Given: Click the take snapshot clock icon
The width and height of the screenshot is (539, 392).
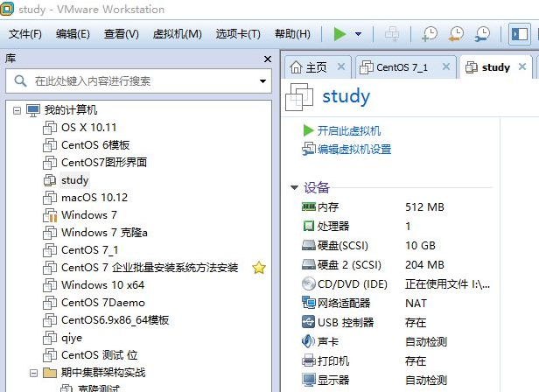Looking at the screenshot, I should (x=429, y=34).
